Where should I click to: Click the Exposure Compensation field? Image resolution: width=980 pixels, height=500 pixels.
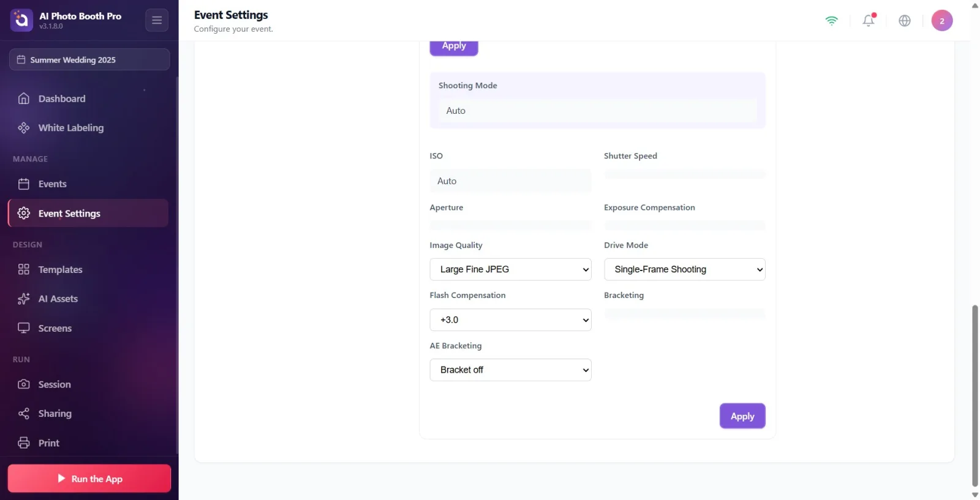685,226
